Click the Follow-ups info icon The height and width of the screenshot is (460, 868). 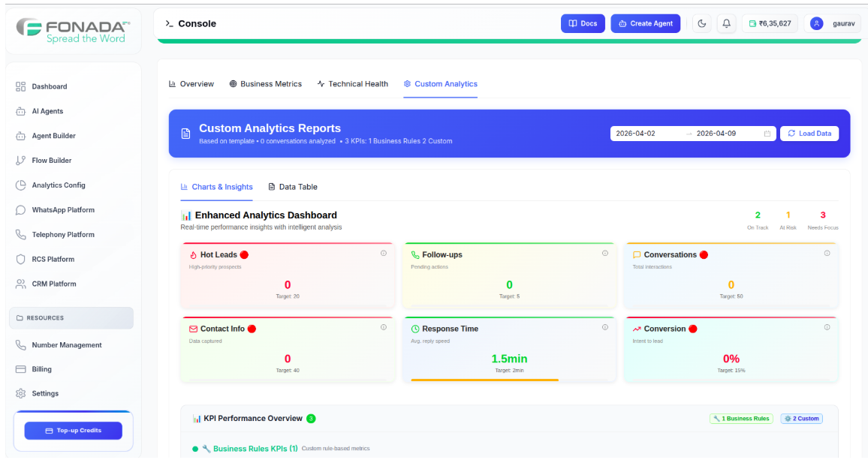click(605, 254)
